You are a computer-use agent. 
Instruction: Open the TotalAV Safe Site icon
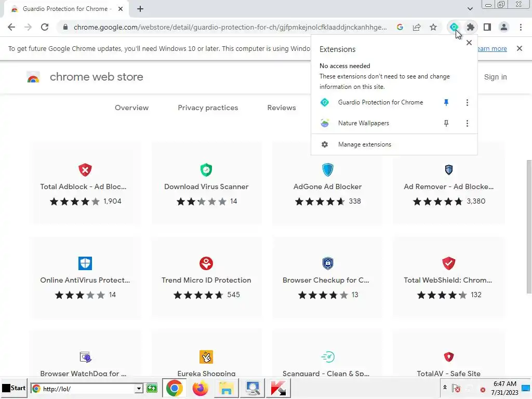click(x=448, y=357)
